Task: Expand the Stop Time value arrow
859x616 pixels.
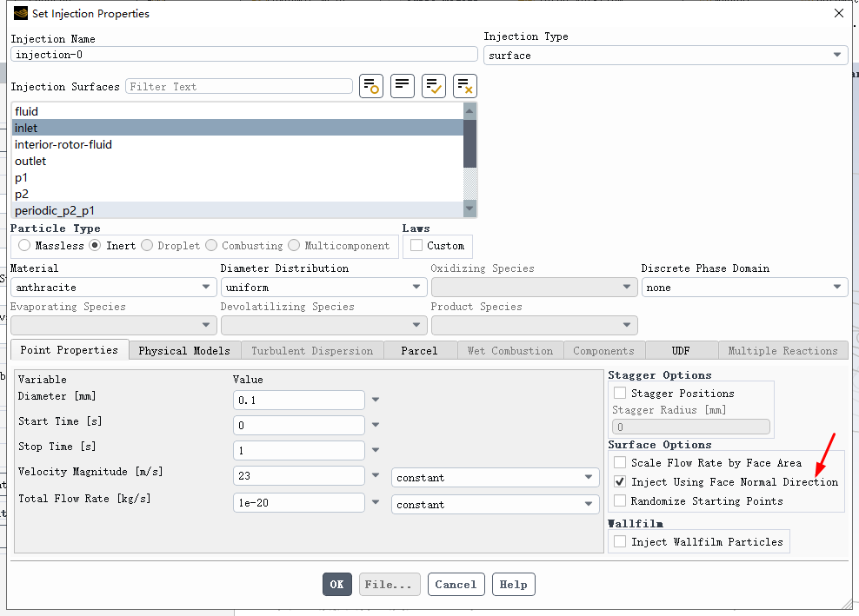Action: click(x=376, y=450)
